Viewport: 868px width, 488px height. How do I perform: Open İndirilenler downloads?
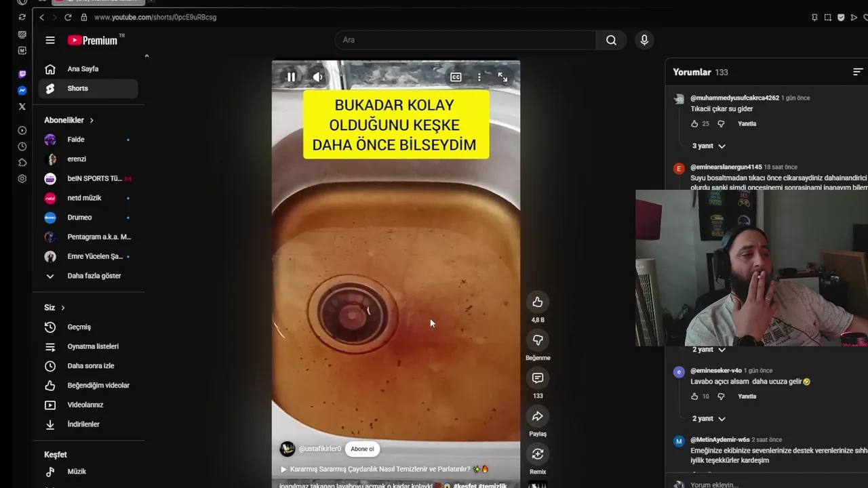click(88, 424)
